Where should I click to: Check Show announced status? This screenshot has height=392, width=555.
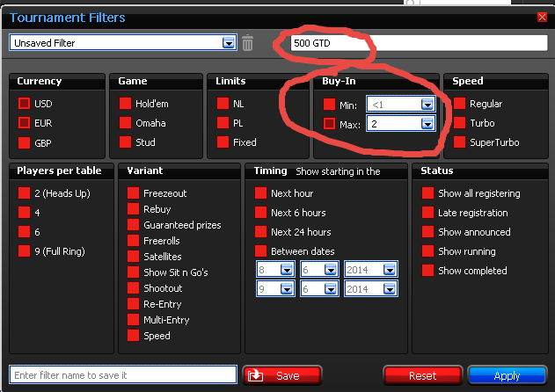(x=427, y=232)
